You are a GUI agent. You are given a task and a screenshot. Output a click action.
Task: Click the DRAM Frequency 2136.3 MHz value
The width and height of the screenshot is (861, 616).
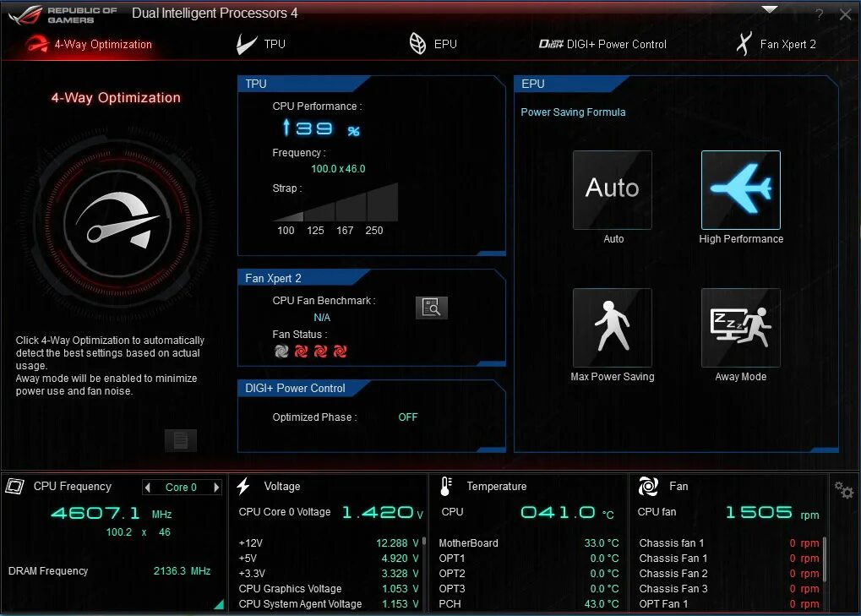182,571
